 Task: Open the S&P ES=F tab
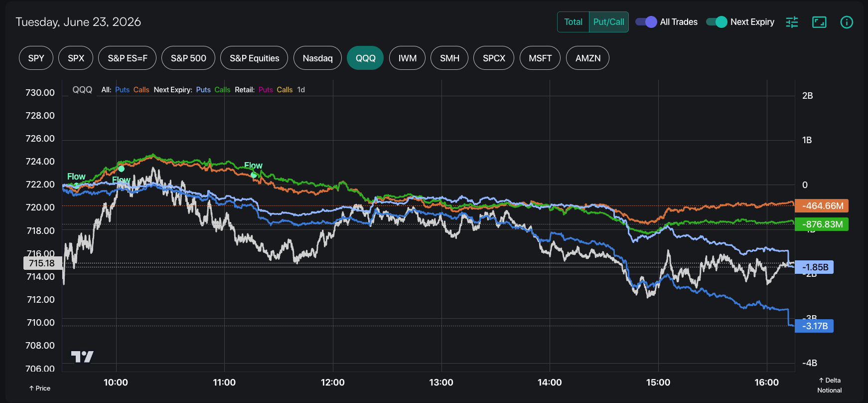128,58
